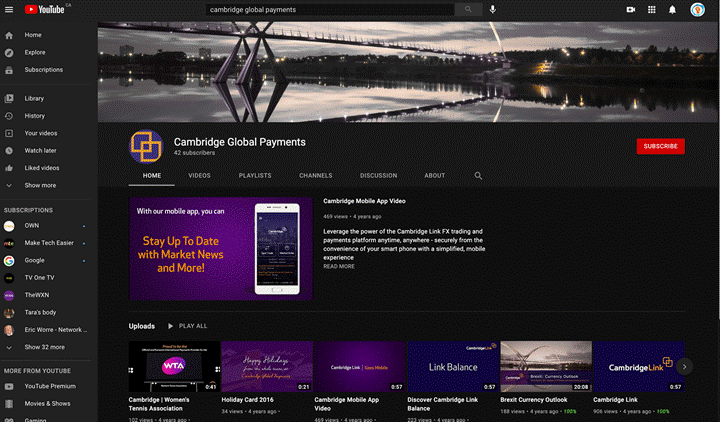720x422 pixels.
Task: Open the Happy Holidays video thumbnail
Action: point(267,366)
